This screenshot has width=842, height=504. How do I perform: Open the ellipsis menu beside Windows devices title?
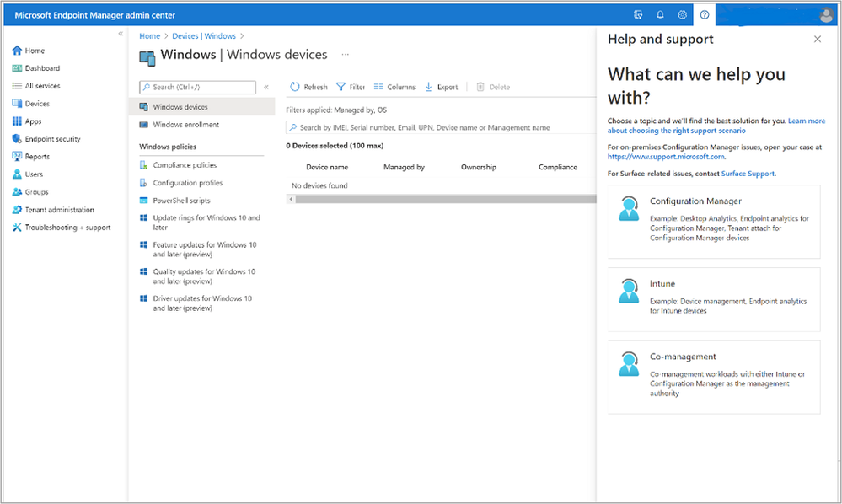346,54
